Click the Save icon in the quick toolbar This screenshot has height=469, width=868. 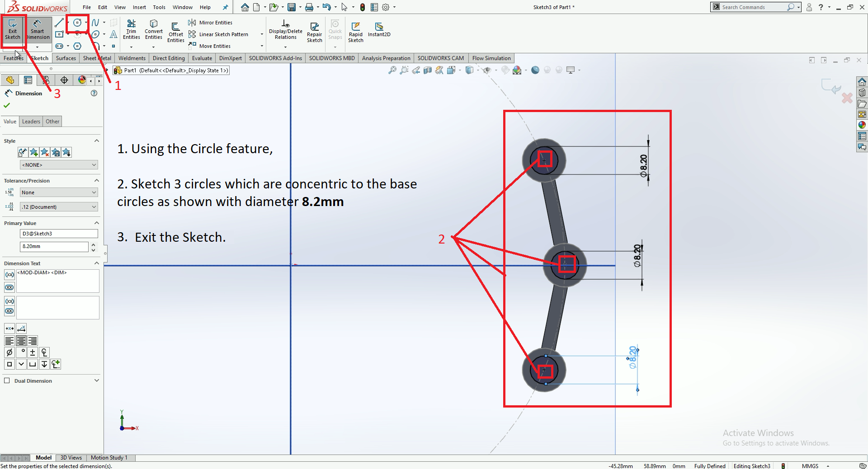coord(292,7)
